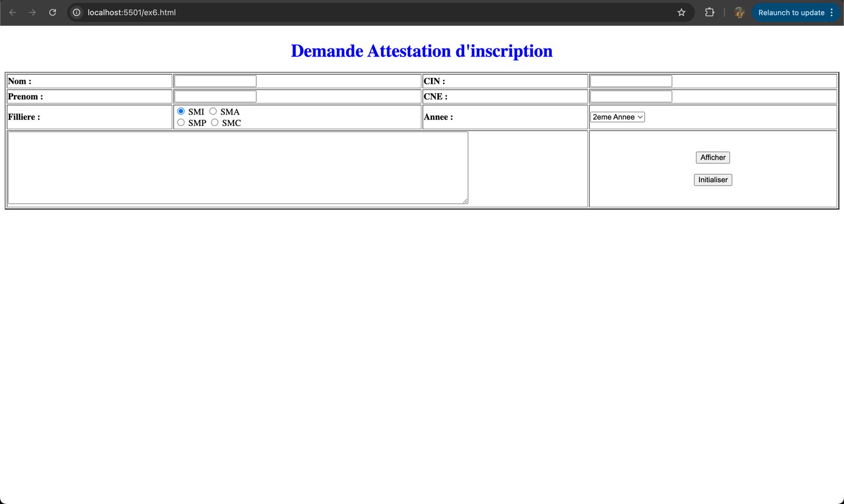Select the SMA radio button
Viewport: 844px width, 504px height.
coord(213,111)
